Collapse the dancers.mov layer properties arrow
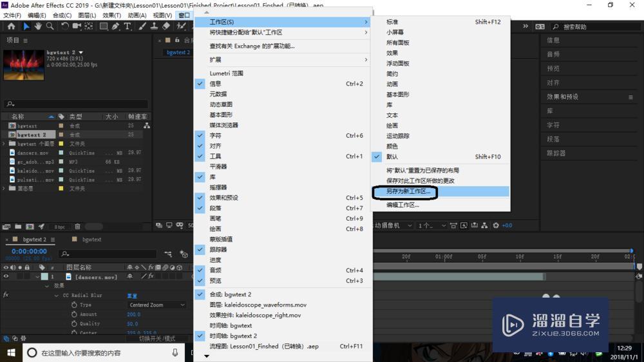The width and height of the screenshot is (644, 362). coord(37,277)
